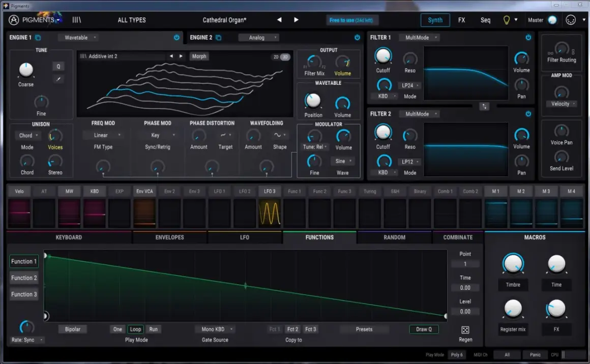
Task: Go to next preset arrow
Action: pos(296,20)
